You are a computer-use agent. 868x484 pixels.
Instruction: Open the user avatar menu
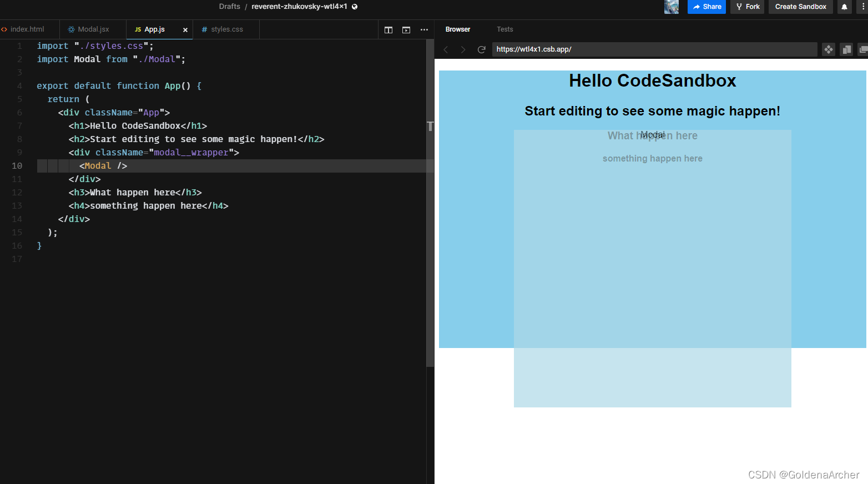[x=672, y=7]
